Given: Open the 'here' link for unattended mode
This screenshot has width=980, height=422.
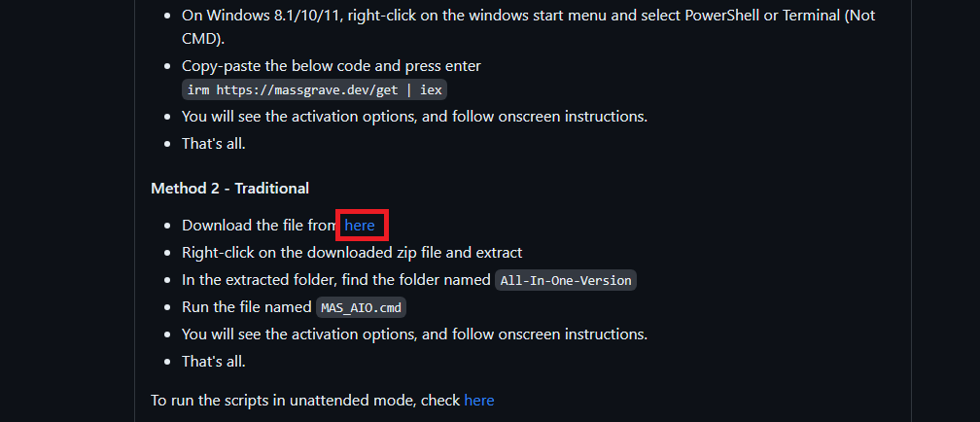Looking at the screenshot, I should 478,400.
